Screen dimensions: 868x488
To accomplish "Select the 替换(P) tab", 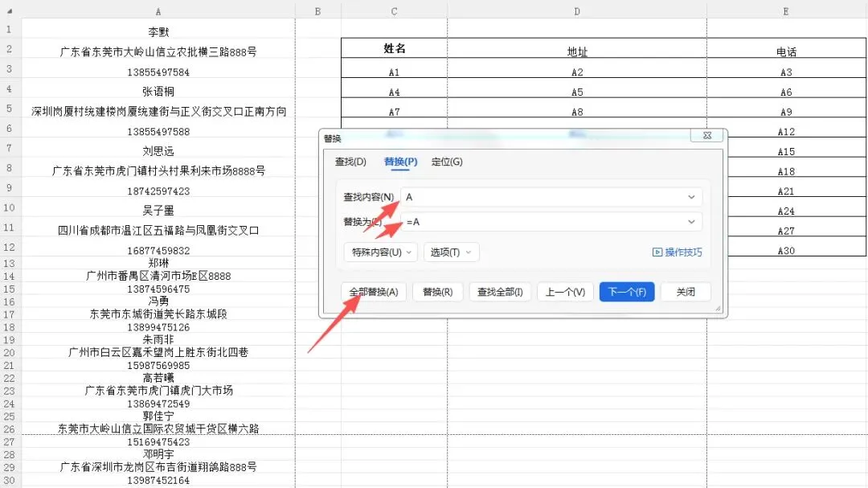I will [400, 162].
